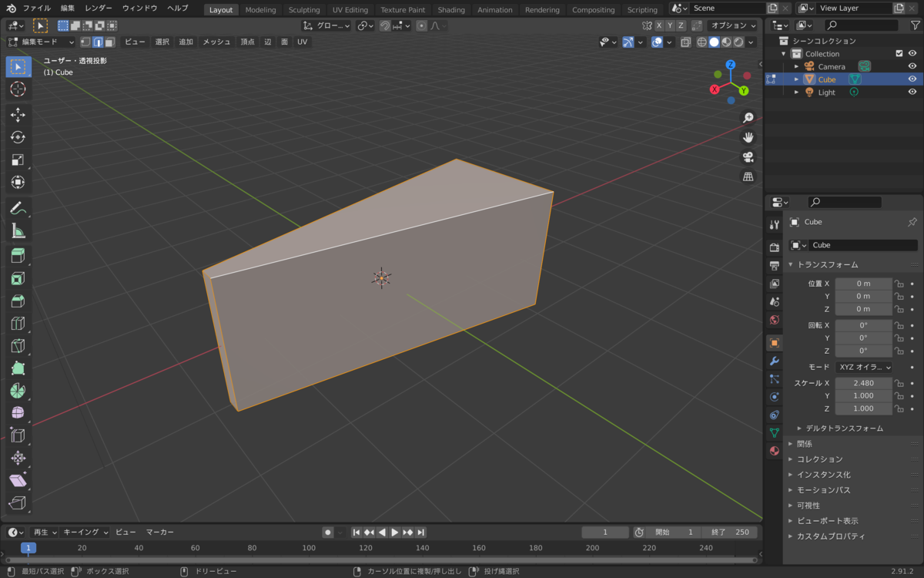
Task: Switch to the Modeling workspace tab
Action: tap(260, 10)
